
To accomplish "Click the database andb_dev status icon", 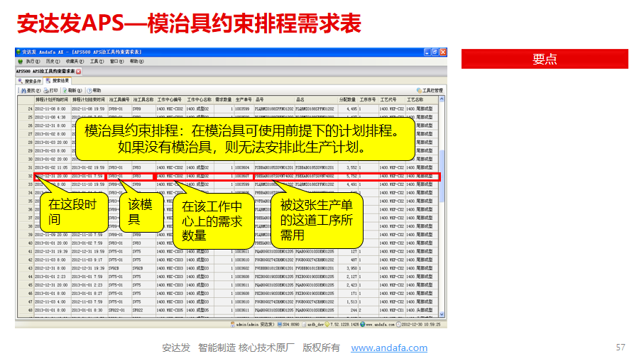I will tap(305, 325).
